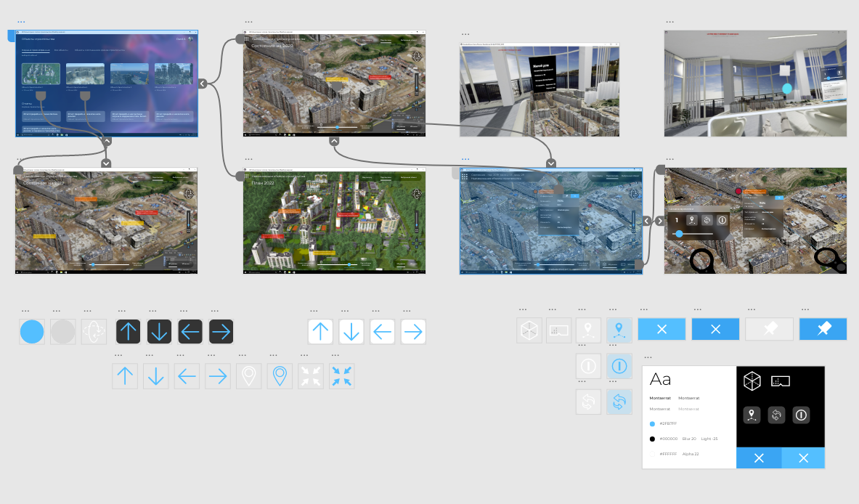Click the #000000 black swatch in style guide

[x=652, y=439]
